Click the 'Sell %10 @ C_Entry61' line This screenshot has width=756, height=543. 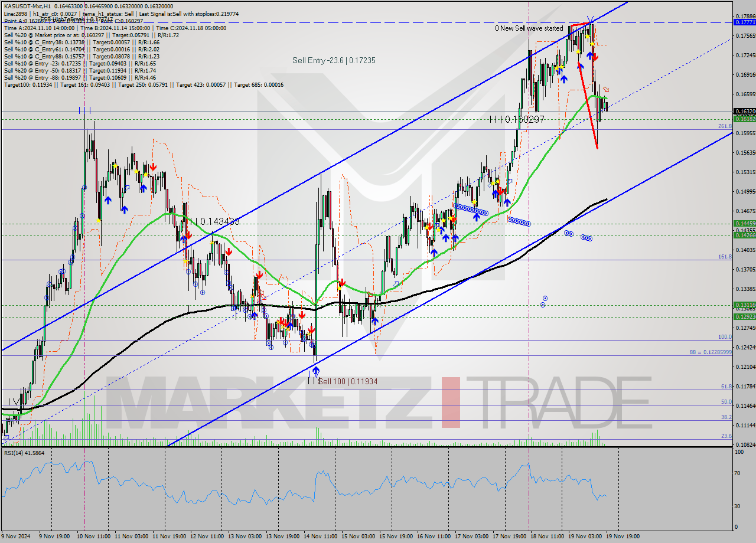tap(82, 50)
